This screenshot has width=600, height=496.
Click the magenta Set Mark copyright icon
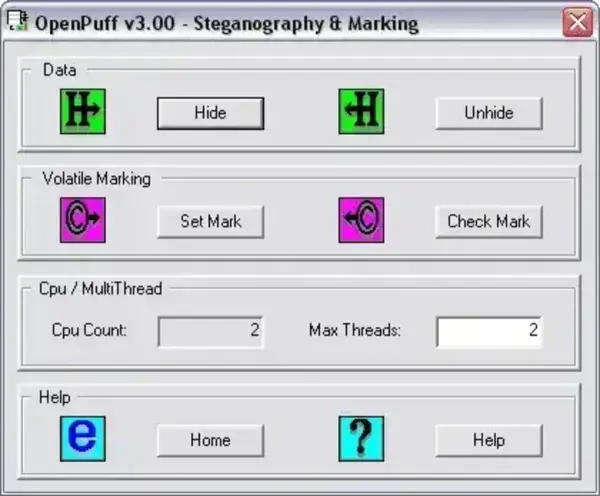[83, 220]
